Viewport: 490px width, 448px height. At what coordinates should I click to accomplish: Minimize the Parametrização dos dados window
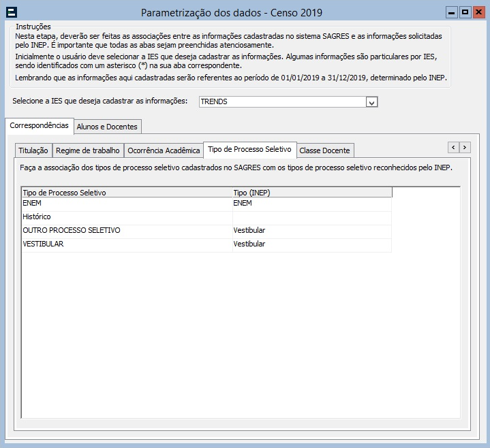click(x=451, y=12)
